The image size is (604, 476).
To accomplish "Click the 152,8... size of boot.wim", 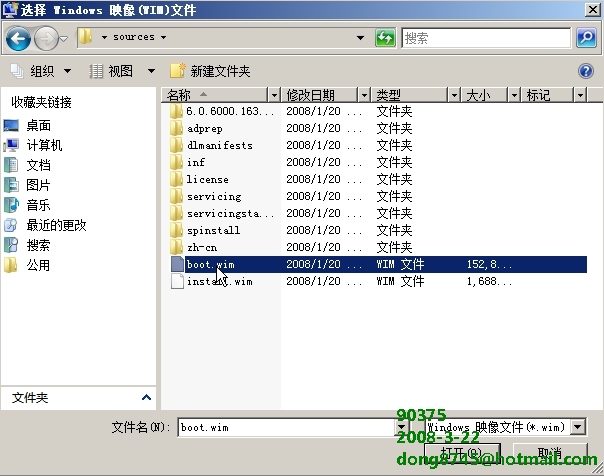I will click(x=489, y=265).
